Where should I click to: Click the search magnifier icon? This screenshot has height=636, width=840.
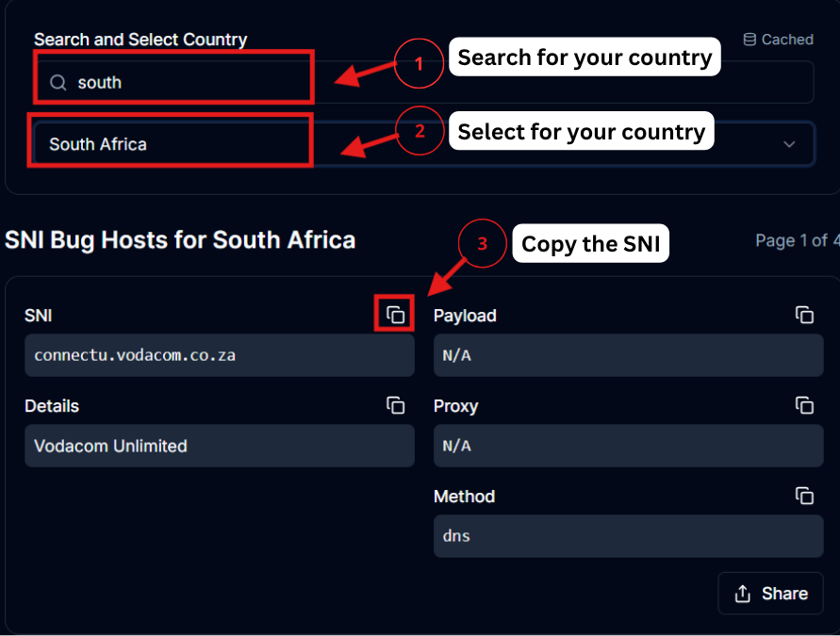pyautogui.click(x=58, y=82)
